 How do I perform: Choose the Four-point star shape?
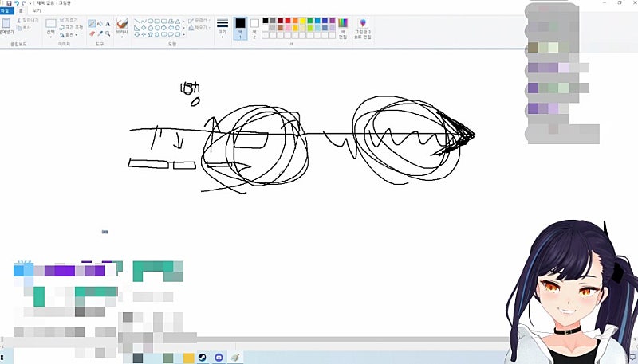pos(144,34)
